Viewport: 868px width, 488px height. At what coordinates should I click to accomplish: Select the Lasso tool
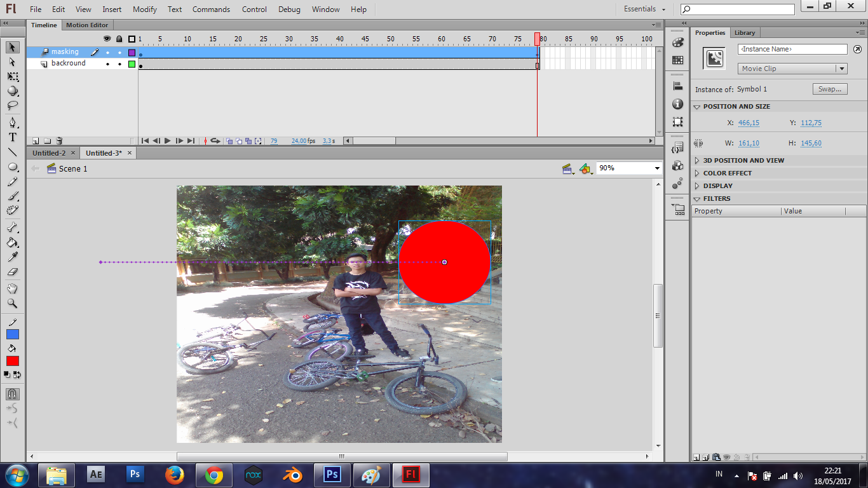pyautogui.click(x=13, y=106)
